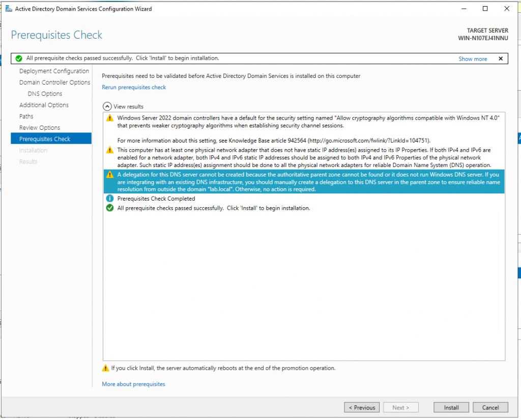Image resolution: width=521 pixels, height=420 pixels.
Task: Click warning icon beside static IP message
Action: [109, 150]
